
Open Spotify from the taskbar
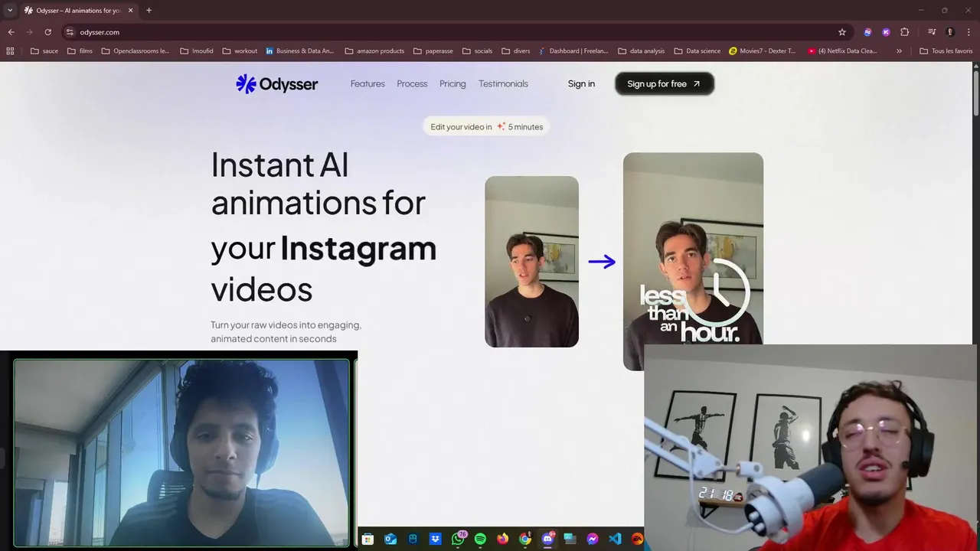[480, 539]
